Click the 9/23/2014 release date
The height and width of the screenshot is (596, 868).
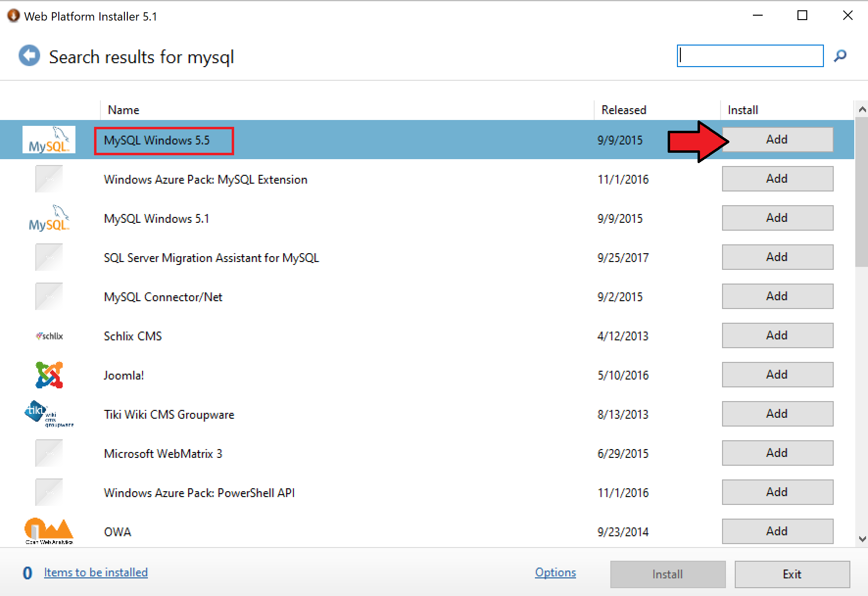623,532
